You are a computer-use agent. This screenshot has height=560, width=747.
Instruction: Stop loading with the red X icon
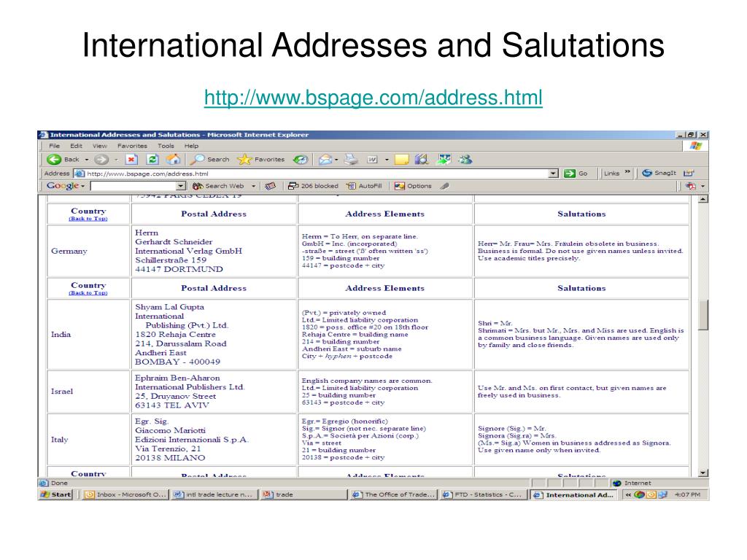pos(131,160)
